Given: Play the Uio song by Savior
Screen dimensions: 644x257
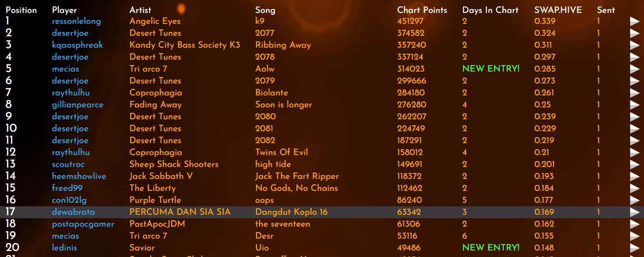Looking at the screenshot, I should point(635,248).
